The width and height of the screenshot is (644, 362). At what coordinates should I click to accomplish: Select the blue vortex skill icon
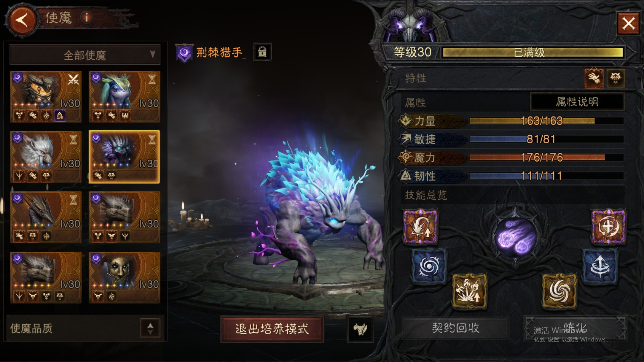point(429,266)
